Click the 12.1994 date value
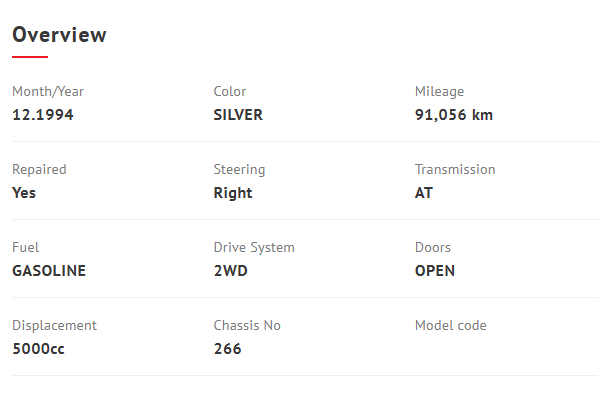 tap(43, 115)
